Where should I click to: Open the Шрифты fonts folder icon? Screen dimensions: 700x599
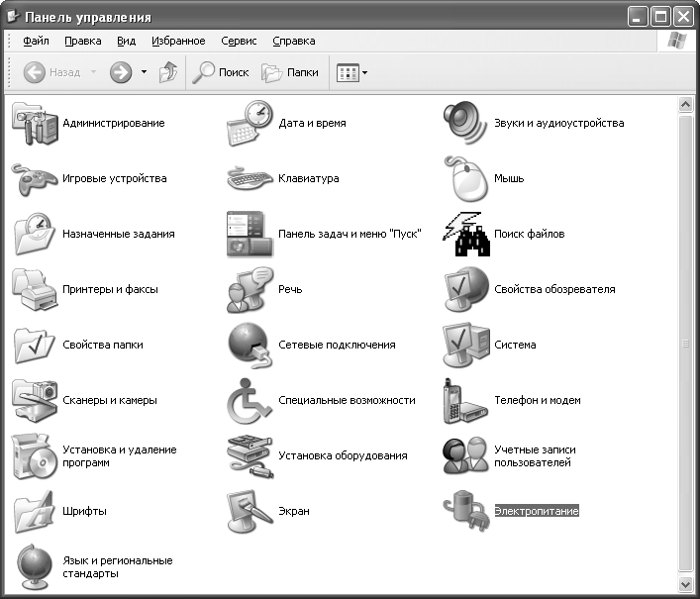click(35, 512)
